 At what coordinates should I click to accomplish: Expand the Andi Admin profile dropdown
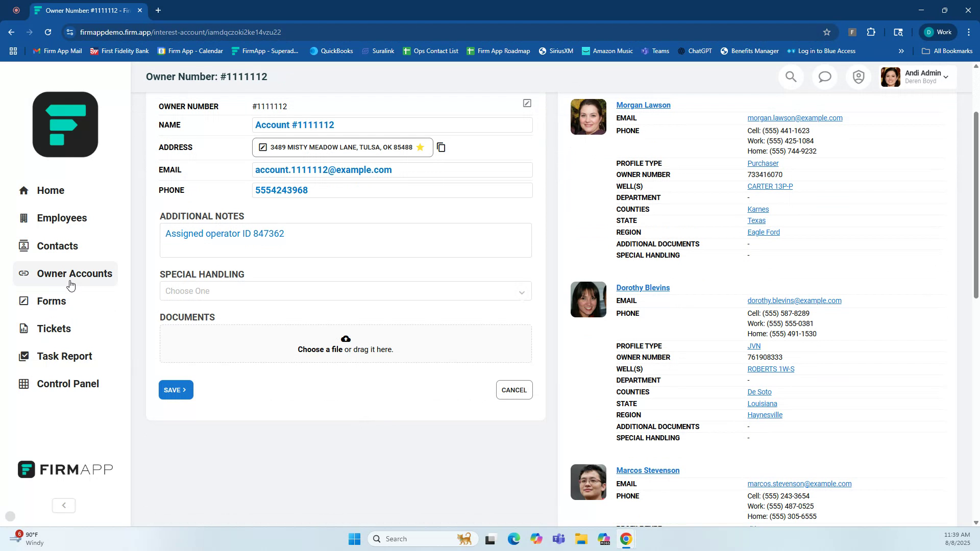pyautogui.click(x=946, y=77)
